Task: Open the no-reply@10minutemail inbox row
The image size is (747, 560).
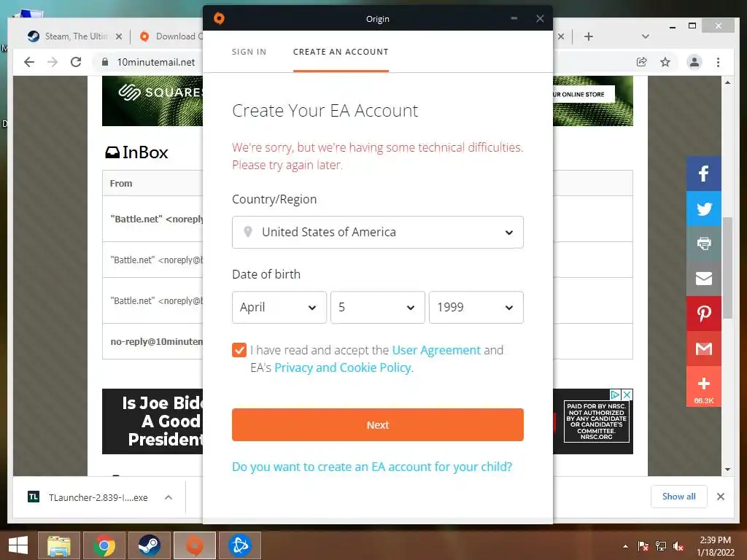Action: coord(152,341)
